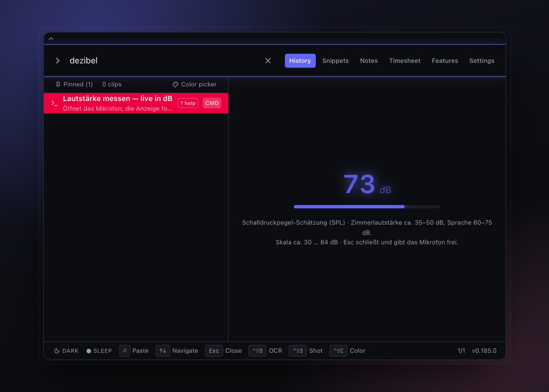Click the pin icon next to Pinned (1)
Image resolution: width=549 pixels, height=392 pixels.
pos(58,84)
